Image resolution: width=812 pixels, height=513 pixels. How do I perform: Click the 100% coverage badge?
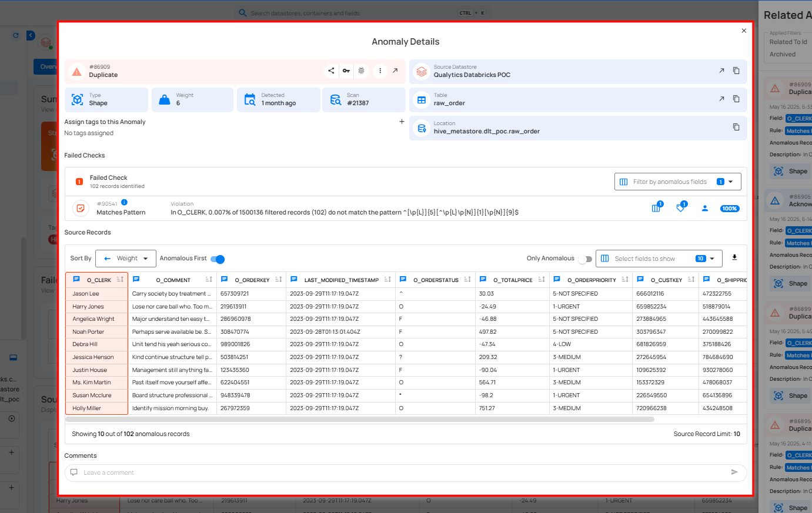pyautogui.click(x=730, y=209)
